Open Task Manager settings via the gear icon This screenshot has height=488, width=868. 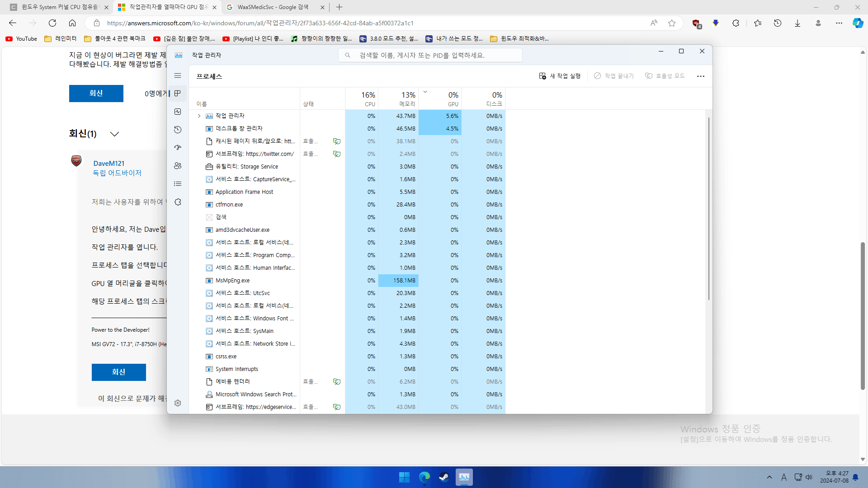tap(178, 403)
